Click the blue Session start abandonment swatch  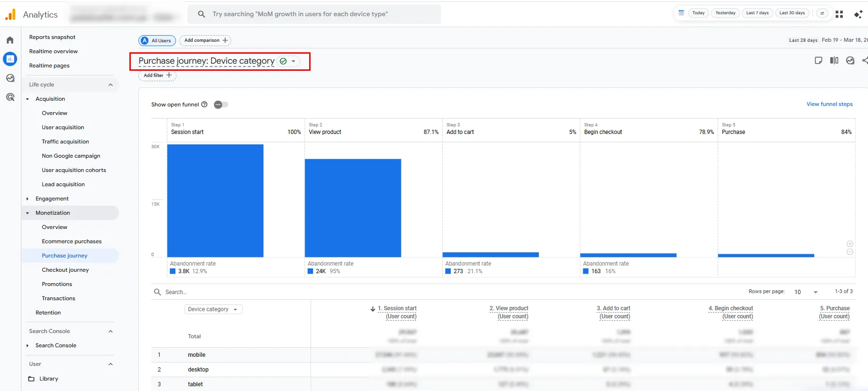[173, 271]
